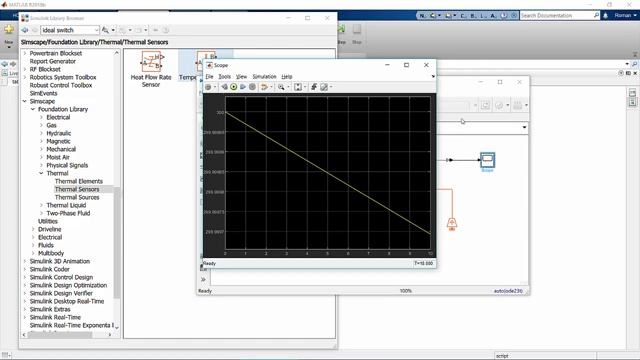Viewport: 640px width, 360px height.
Task: Click the Step Forward button in Scope toolbar
Action: click(x=243, y=87)
